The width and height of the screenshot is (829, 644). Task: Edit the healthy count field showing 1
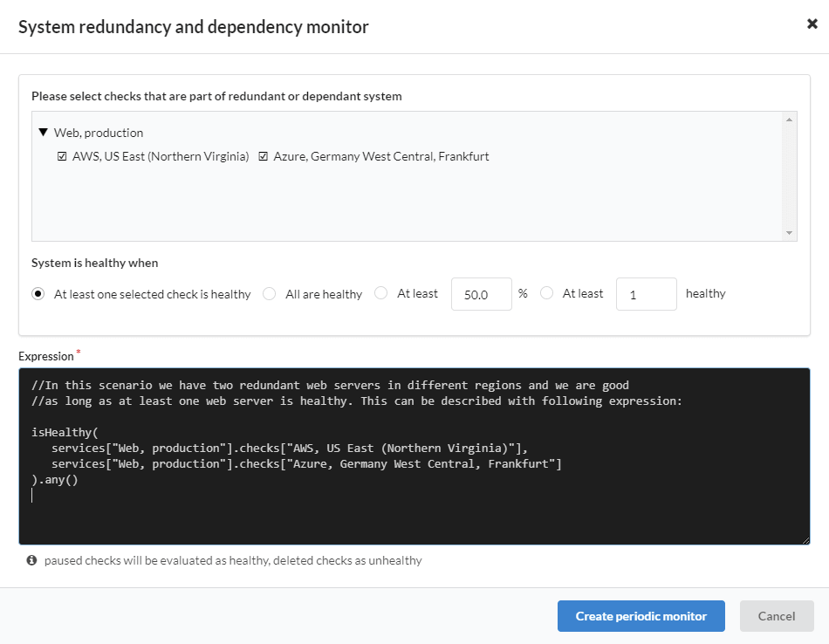pos(646,294)
